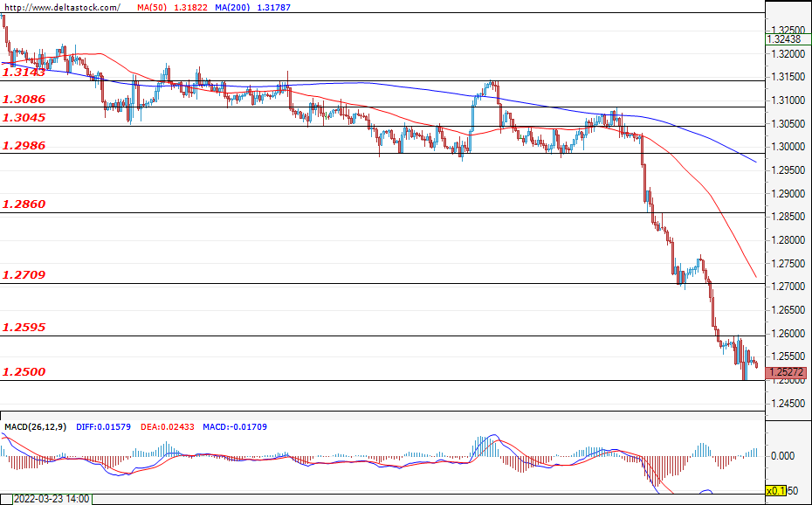
Task: Click the red 1.3086 level label
Action: coord(24,99)
